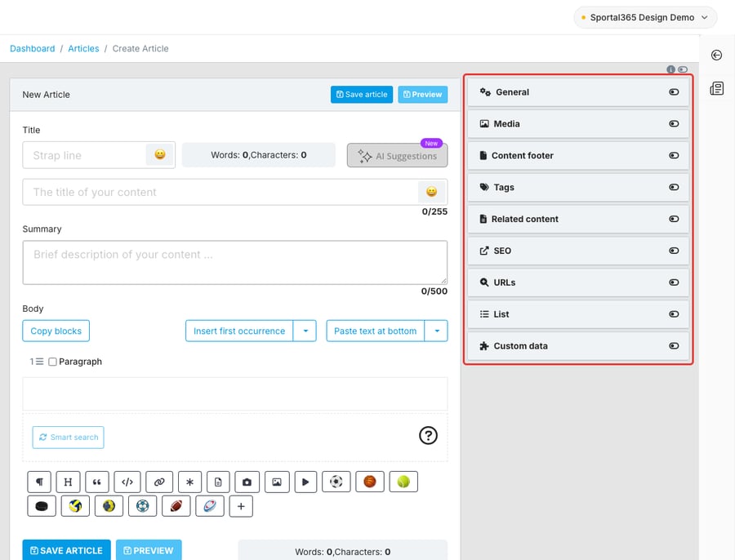Insert basketball widget block
This screenshot has height=560, width=735.
(x=370, y=482)
